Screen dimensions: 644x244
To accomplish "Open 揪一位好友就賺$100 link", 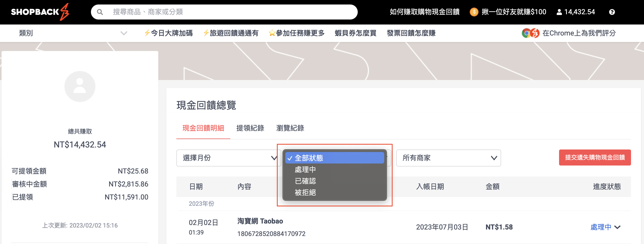I will pyautogui.click(x=514, y=12).
